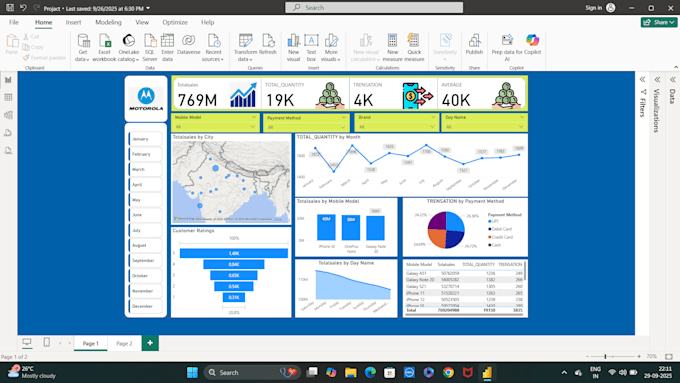Click the Share button

[659, 22]
